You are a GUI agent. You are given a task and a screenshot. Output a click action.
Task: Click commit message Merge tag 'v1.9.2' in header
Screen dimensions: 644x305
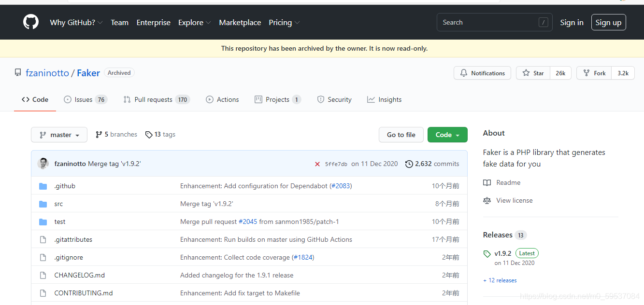[x=114, y=164]
